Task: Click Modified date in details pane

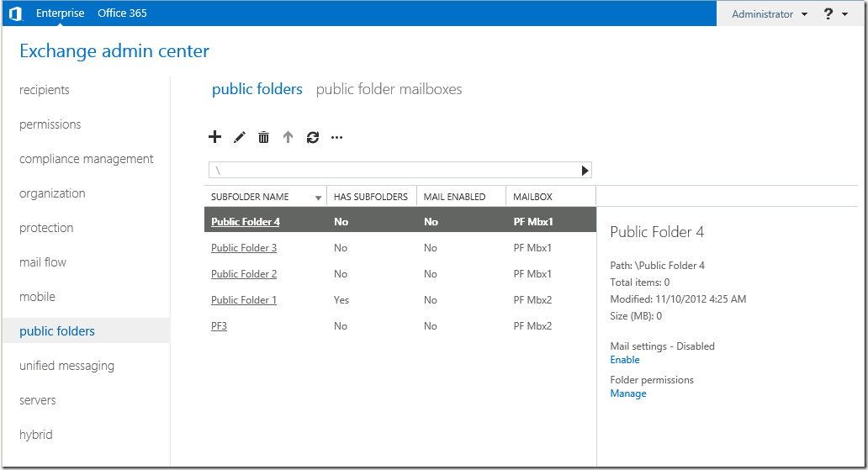Action: 678,299
